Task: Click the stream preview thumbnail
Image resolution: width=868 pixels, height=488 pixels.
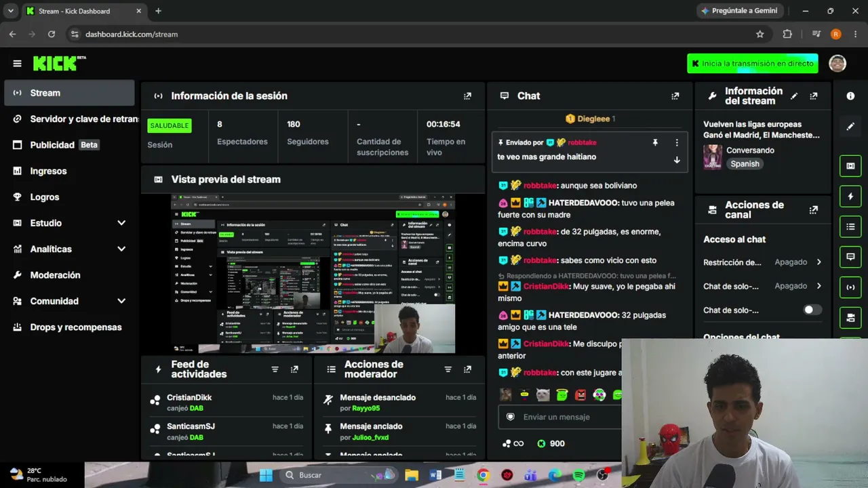Action: [313, 274]
